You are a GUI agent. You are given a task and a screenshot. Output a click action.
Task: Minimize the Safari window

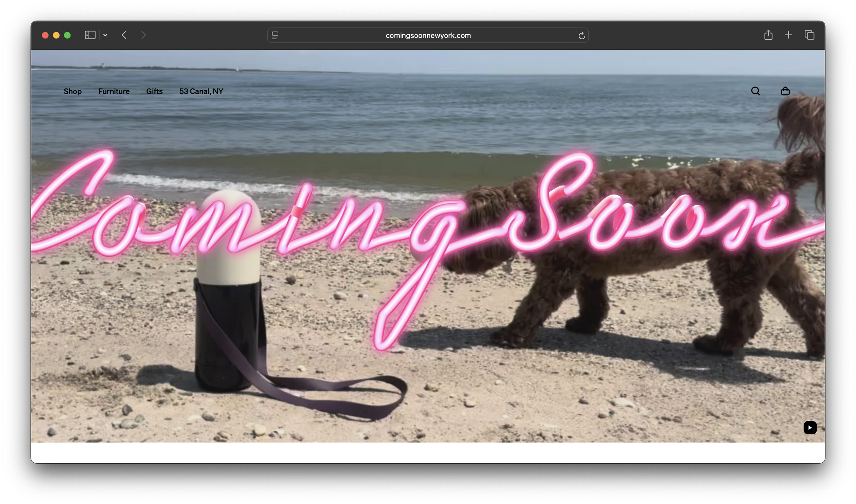56,35
